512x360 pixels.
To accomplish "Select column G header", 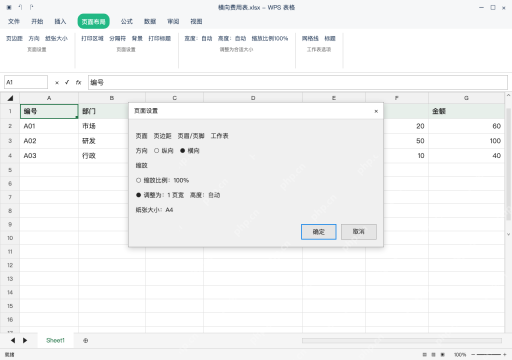I will [x=466, y=98].
